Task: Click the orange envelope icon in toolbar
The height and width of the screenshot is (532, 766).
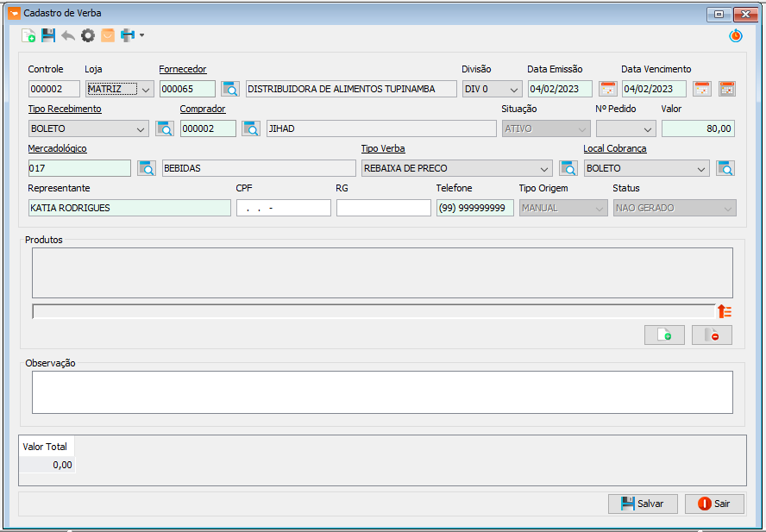Action: 108,35
